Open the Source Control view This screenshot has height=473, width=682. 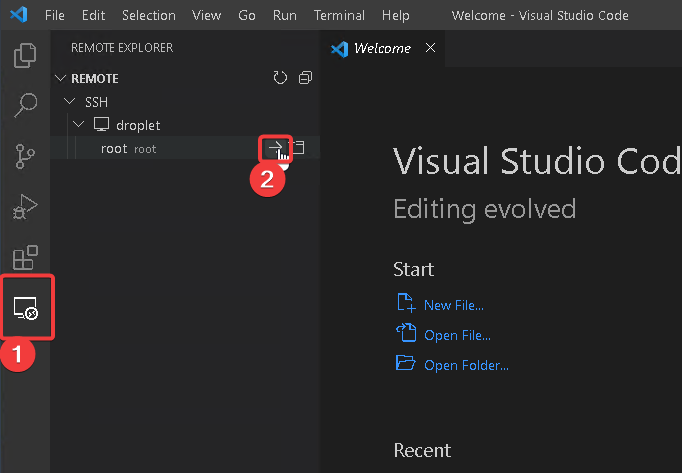[x=25, y=156]
